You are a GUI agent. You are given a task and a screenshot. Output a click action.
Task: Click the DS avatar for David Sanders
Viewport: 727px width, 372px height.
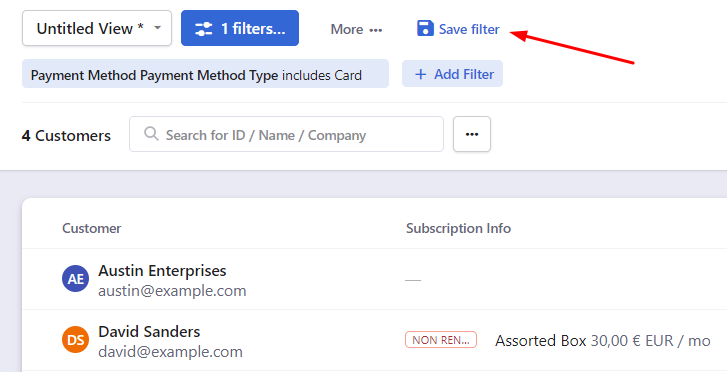click(x=75, y=340)
